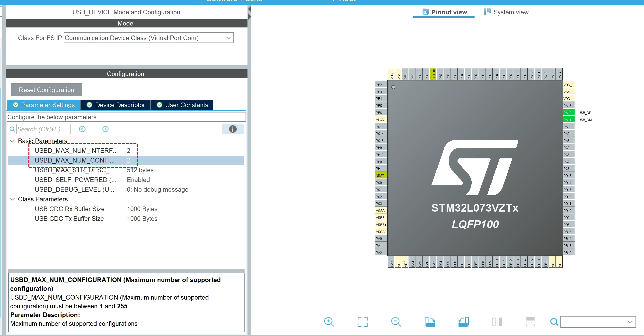Click the Reset Configuration button
The width and height of the screenshot is (644, 336).
click(46, 90)
